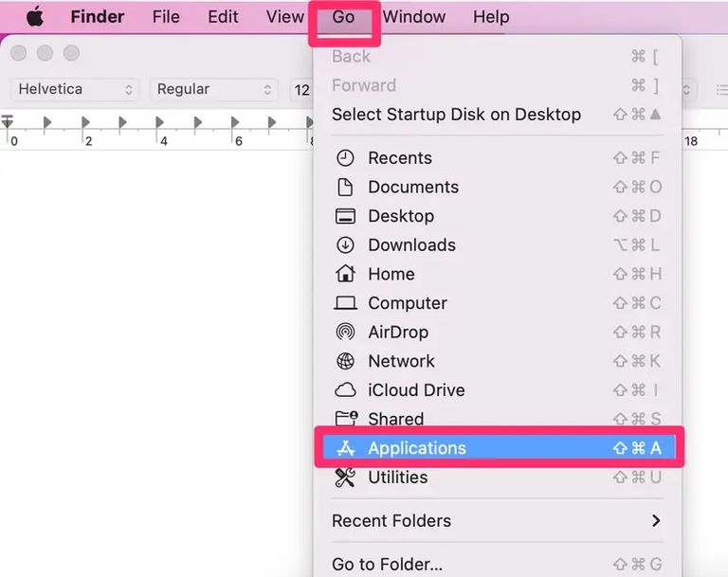
Task: Click the Desktop icon in Go menu
Action: 346,216
